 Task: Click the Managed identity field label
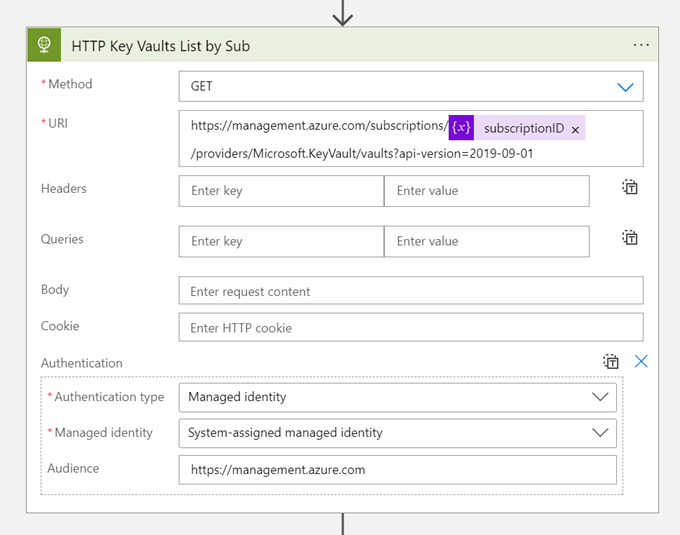tap(103, 432)
